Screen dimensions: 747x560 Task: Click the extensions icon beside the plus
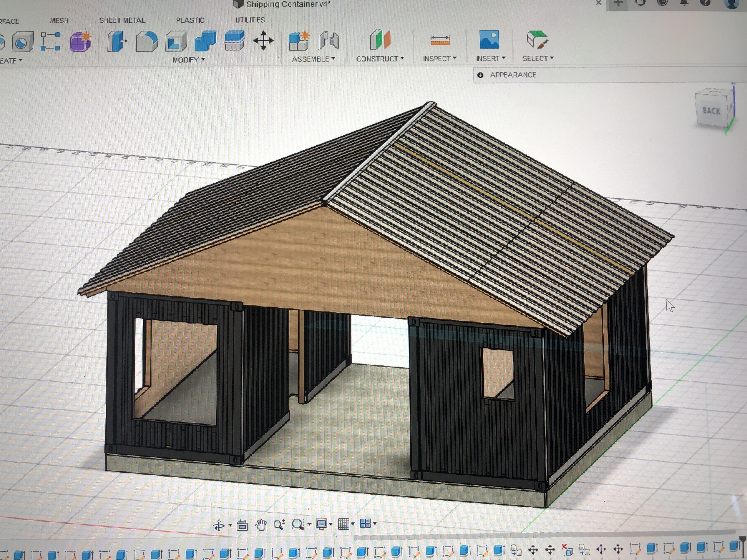pyautogui.click(x=640, y=3)
